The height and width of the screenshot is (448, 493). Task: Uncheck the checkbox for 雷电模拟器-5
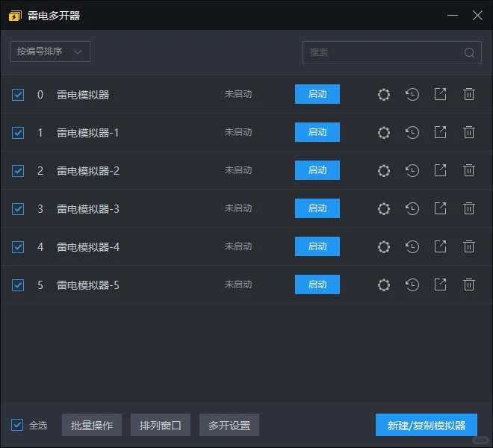pos(18,285)
